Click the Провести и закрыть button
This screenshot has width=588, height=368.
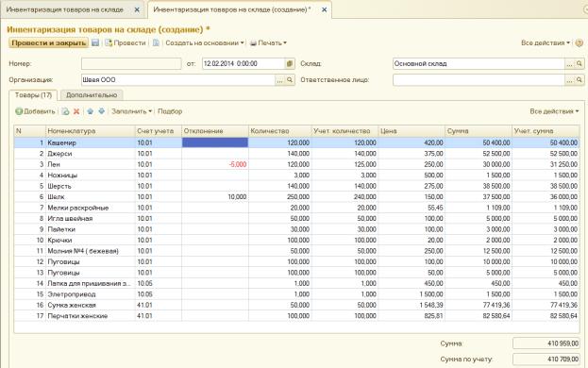(x=49, y=42)
